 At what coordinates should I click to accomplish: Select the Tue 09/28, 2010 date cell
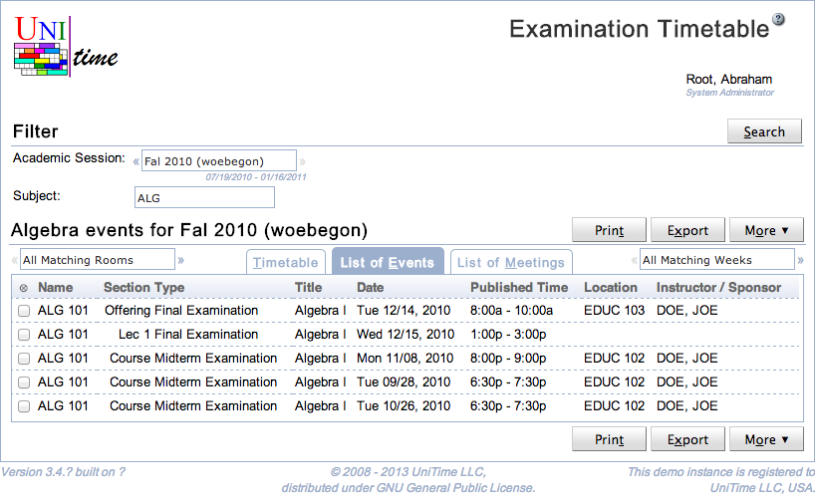point(404,381)
